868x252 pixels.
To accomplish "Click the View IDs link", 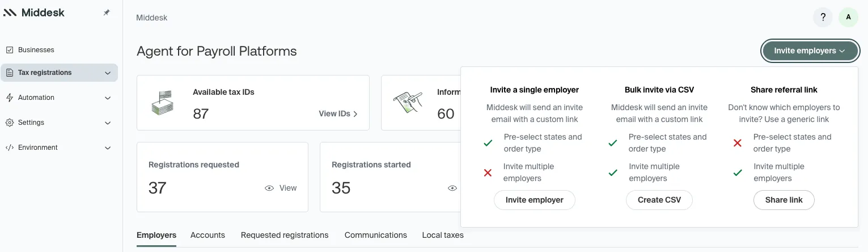I will (338, 114).
